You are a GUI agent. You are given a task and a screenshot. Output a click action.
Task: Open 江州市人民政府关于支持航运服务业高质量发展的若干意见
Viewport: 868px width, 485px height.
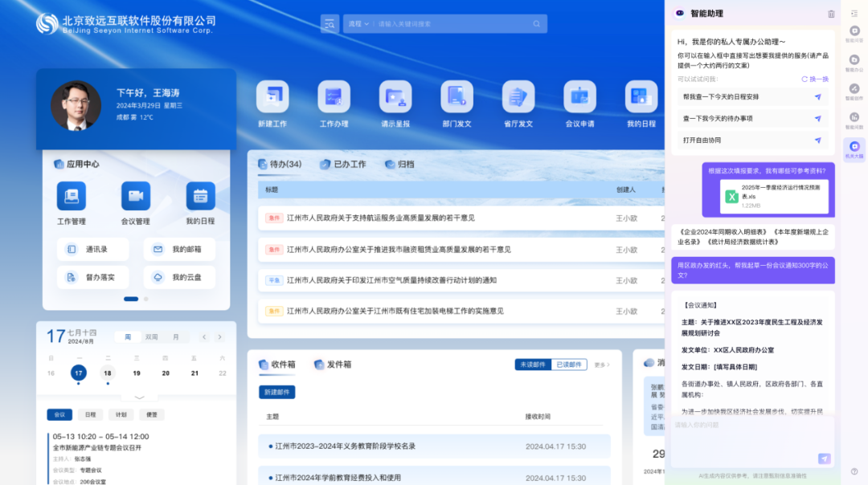tap(381, 218)
